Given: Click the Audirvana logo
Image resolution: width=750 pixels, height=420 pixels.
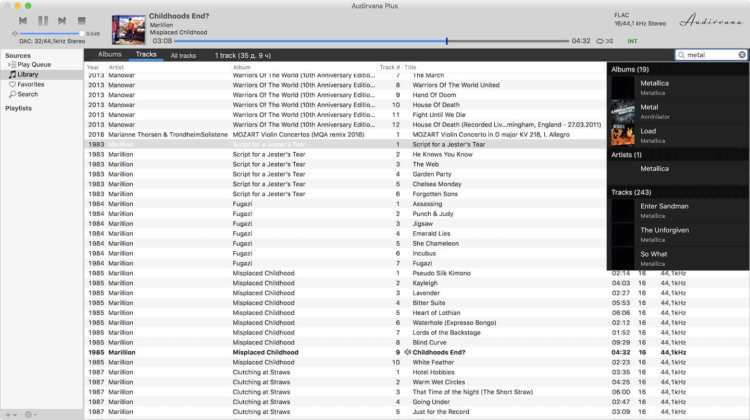Looking at the screenshot, I should pyautogui.click(x=711, y=21).
